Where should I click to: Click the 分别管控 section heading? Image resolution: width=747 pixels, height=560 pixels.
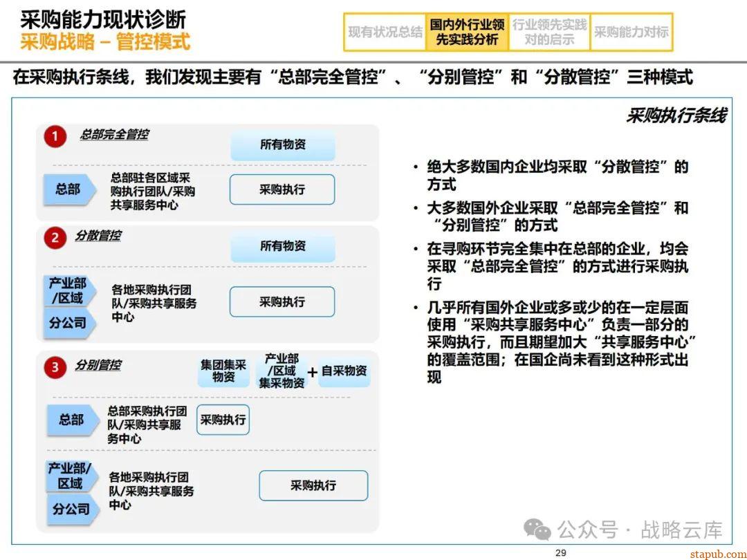pyautogui.click(x=98, y=365)
